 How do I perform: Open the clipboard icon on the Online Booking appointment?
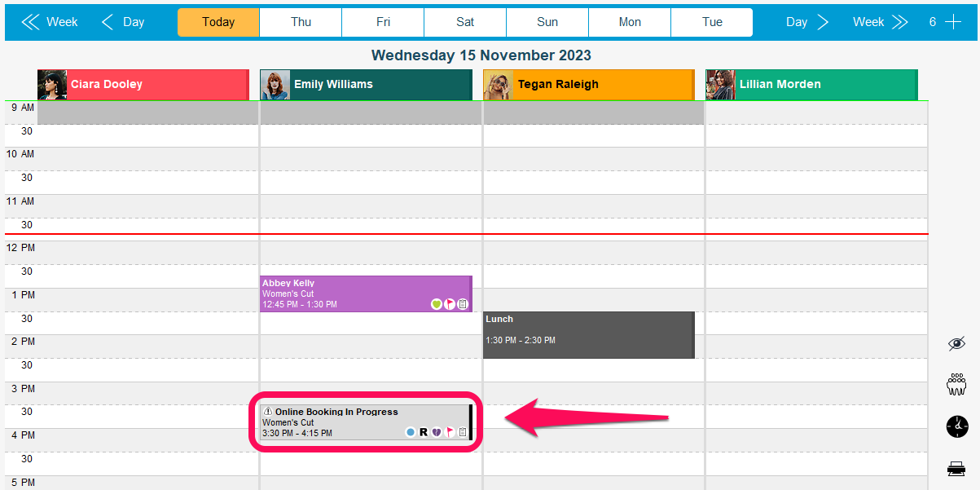tap(463, 432)
